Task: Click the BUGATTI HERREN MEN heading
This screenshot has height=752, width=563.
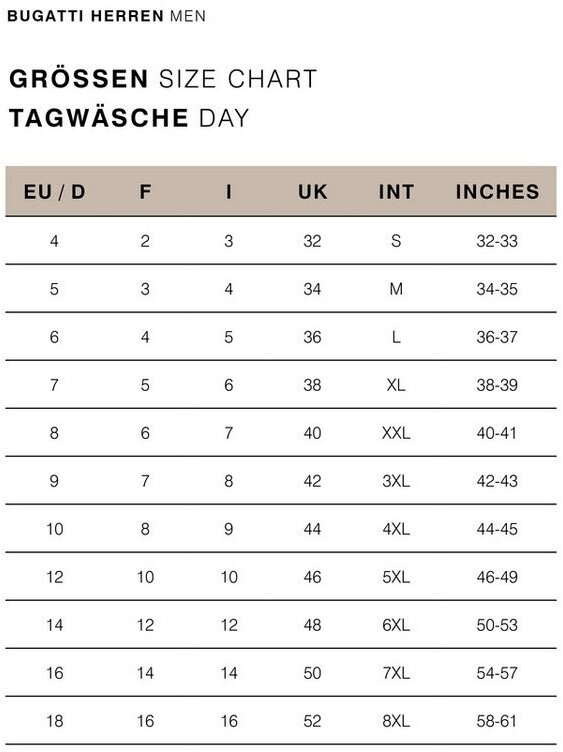Action: [106, 16]
